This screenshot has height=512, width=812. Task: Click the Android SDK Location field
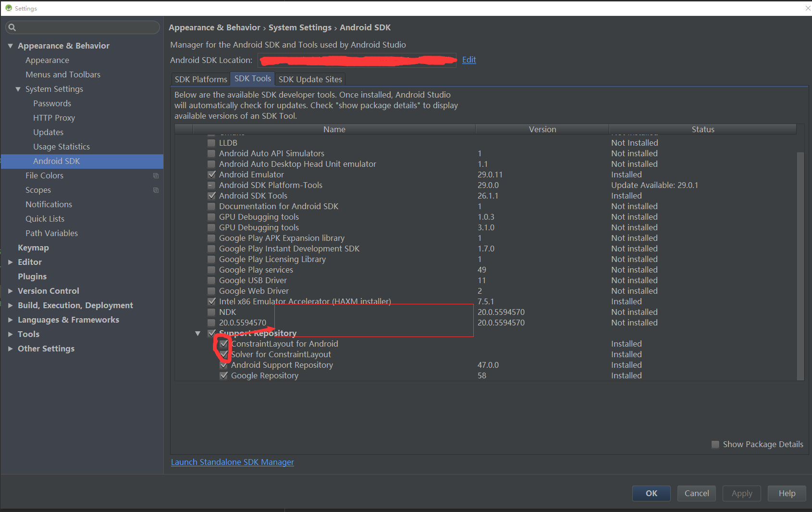point(357,60)
